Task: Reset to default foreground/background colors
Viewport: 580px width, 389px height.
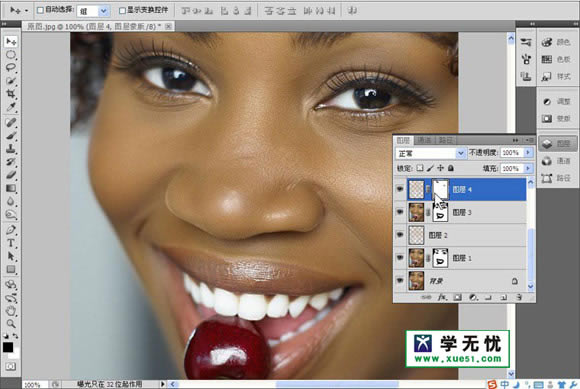Action: (6, 336)
